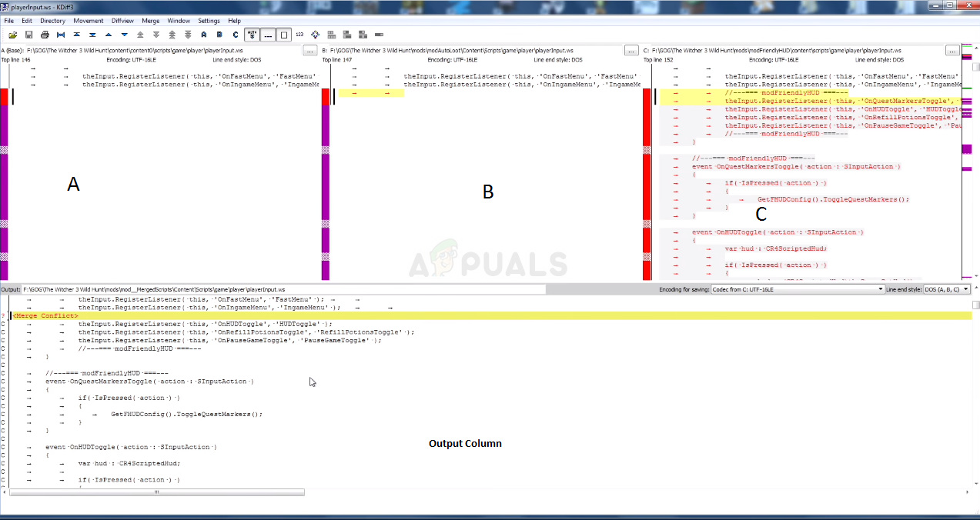Open the Diffview menu
This screenshot has width=980, height=520.
[123, 21]
